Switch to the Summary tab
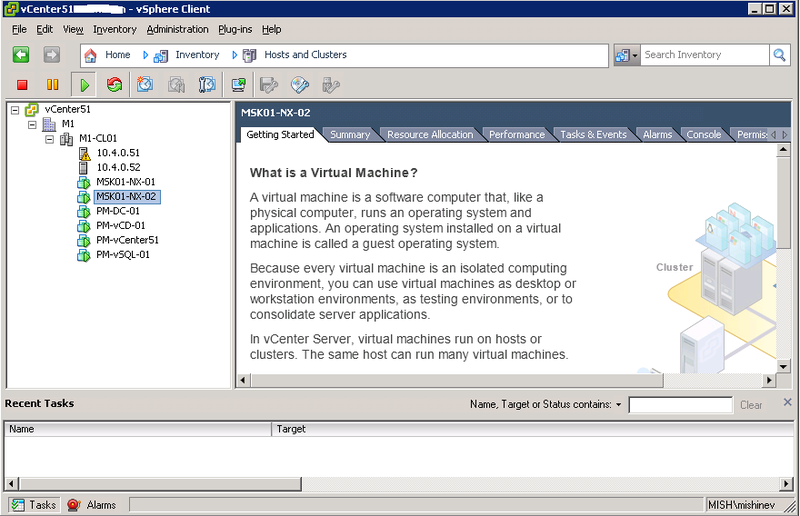Viewport: 800px width, 516px height. pyautogui.click(x=349, y=135)
